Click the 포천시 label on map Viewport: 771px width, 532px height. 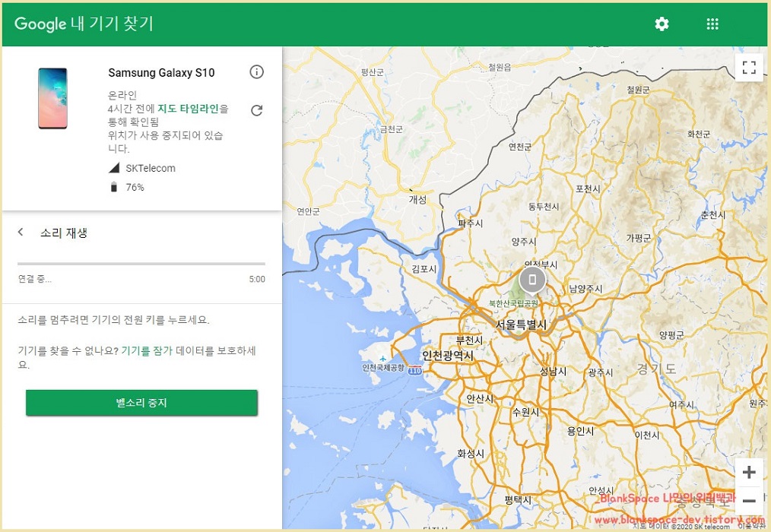(588, 188)
